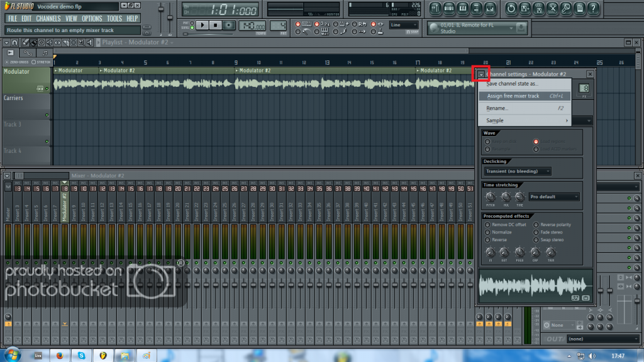Open the IL Remote news panel dropdown
Viewport: 644px width, 362px height.
(x=511, y=28)
